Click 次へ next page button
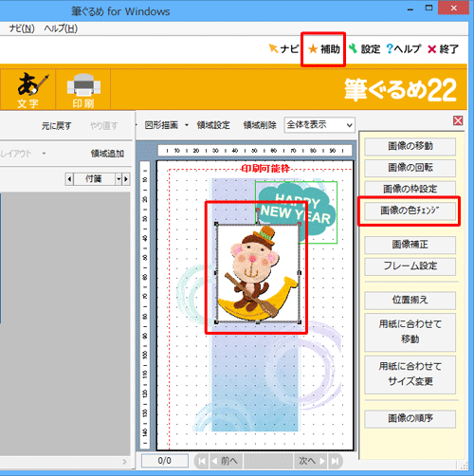The height and width of the screenshot is (476, 474). pyautogui.click(x=311, y=461)
